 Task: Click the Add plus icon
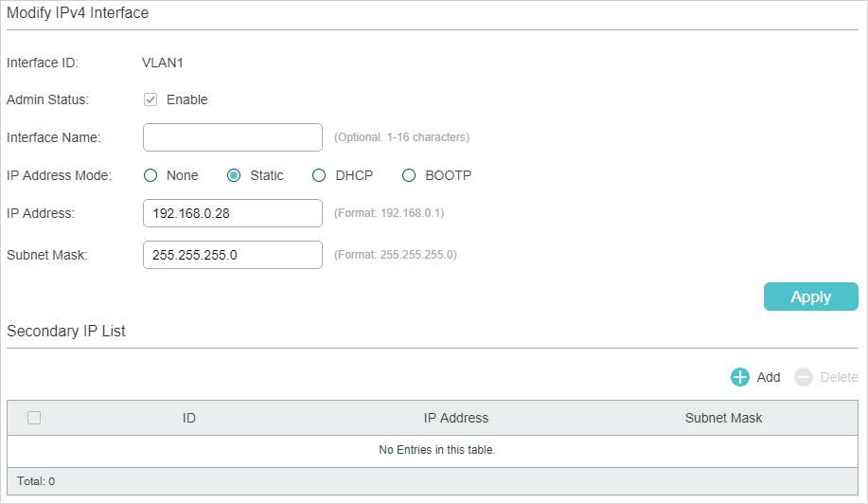coord(740,377)
